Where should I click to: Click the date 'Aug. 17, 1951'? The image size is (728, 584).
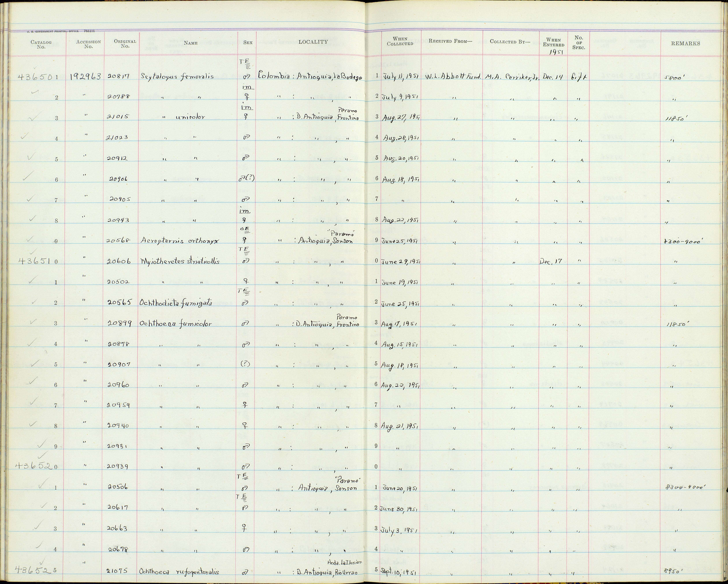pos(400,324)
